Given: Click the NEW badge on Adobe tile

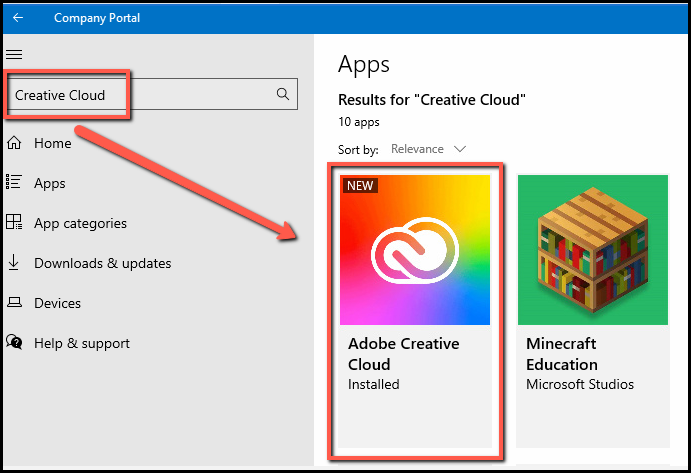Looking at the screenshot, I should [x=360, y=186].
